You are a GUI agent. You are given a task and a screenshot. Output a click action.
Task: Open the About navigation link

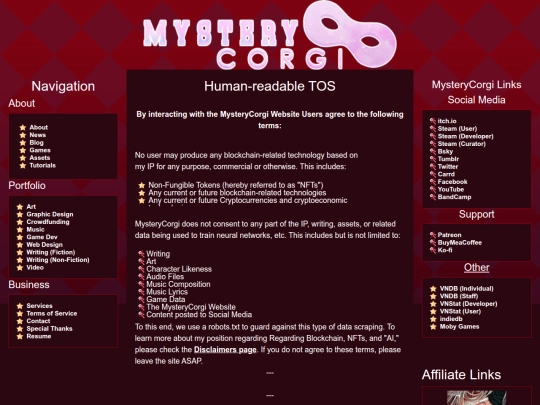[x=38, y=127]
